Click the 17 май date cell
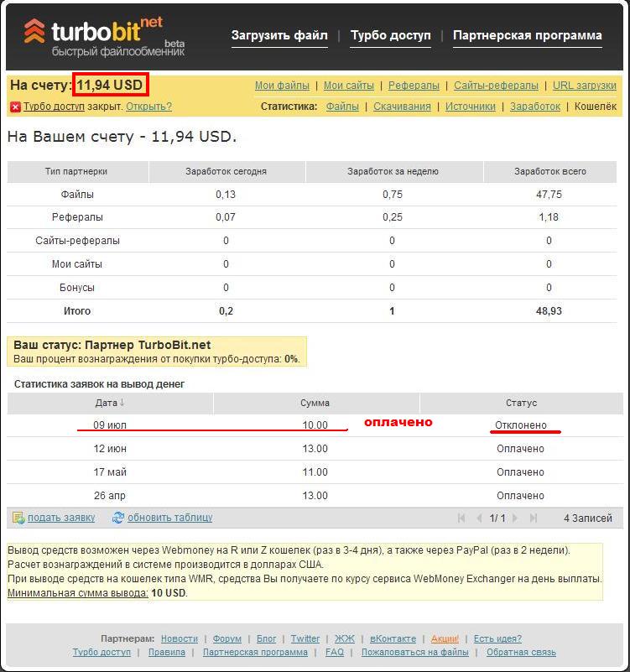630x672 pixels. (110, 472)
